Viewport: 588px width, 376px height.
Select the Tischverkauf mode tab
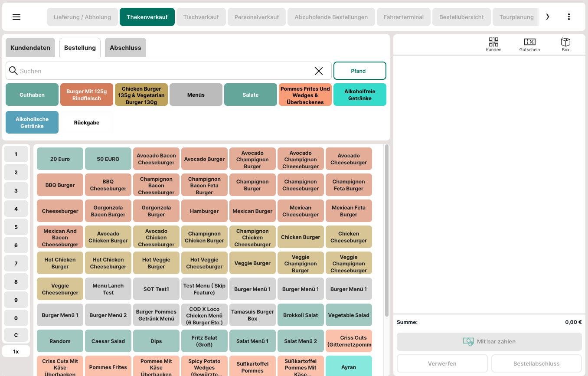pos(201,17)
